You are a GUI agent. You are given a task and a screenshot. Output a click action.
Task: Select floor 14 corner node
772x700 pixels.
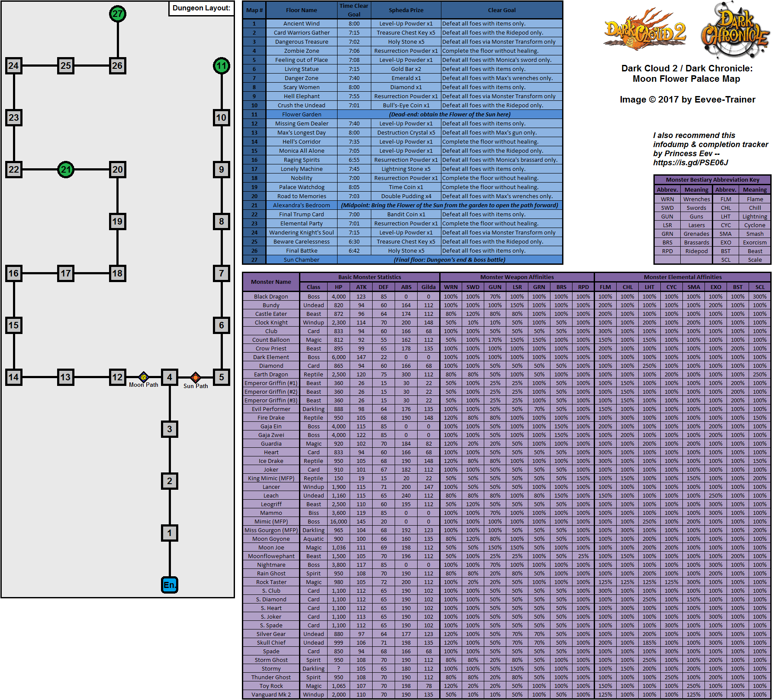click(14, 377)
